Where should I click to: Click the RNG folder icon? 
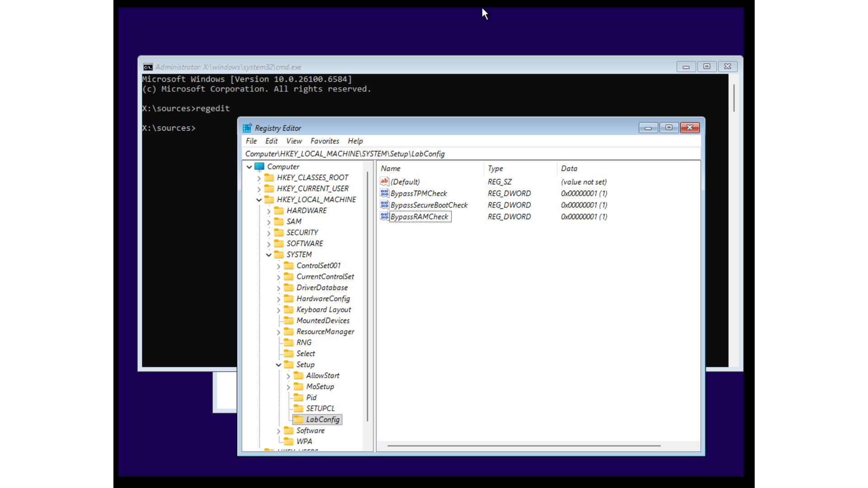289,343
